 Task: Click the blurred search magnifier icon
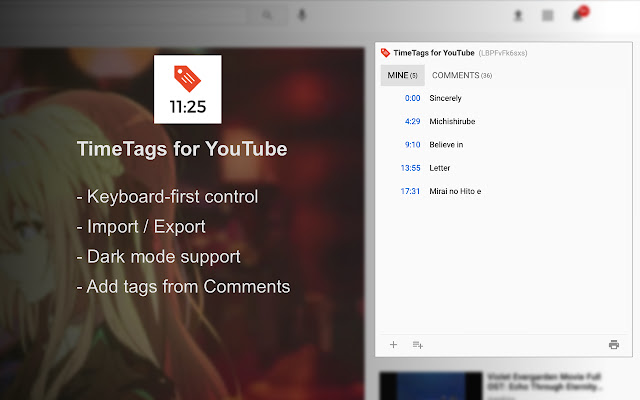pyautogui.click(x=267, y=16)
